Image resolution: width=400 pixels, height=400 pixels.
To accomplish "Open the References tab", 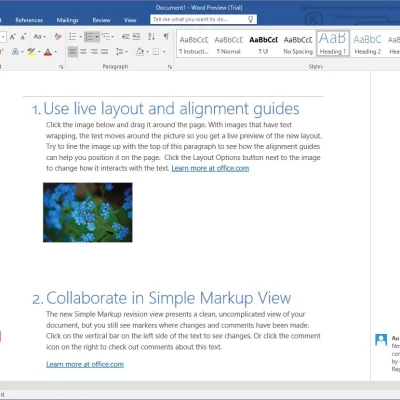I will coord(29,20).
